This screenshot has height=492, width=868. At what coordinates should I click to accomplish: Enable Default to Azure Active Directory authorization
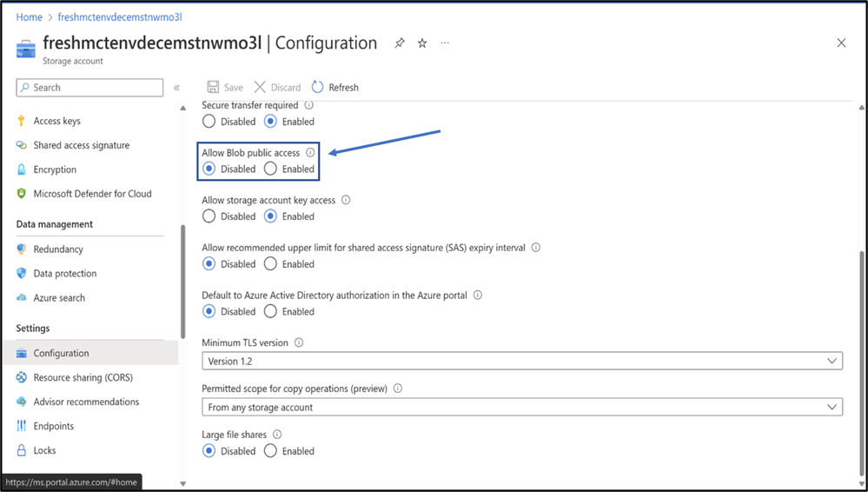coord(270,311)
